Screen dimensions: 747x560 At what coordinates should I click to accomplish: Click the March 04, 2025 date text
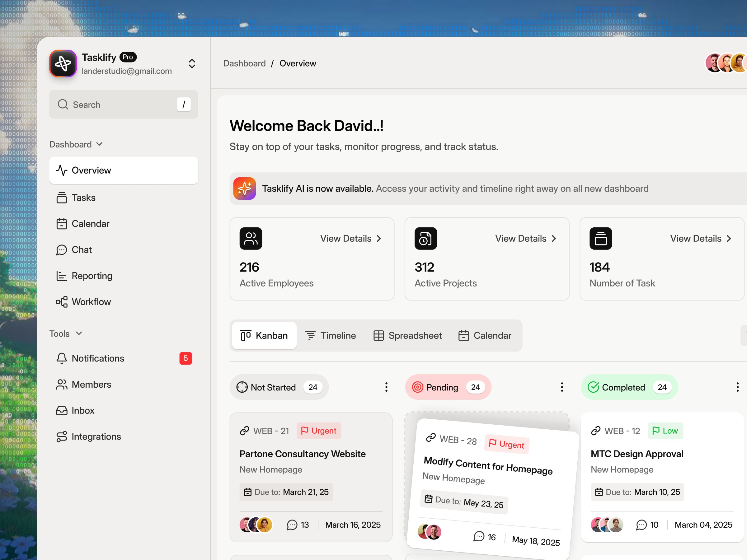tap(703, 525)
